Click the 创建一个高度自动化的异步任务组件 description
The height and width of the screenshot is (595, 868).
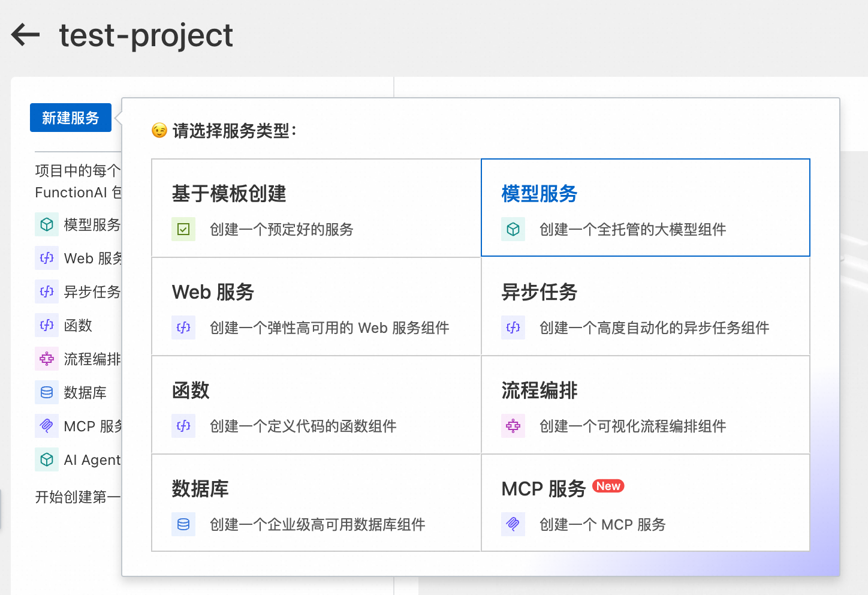click(x=655, y=327)
